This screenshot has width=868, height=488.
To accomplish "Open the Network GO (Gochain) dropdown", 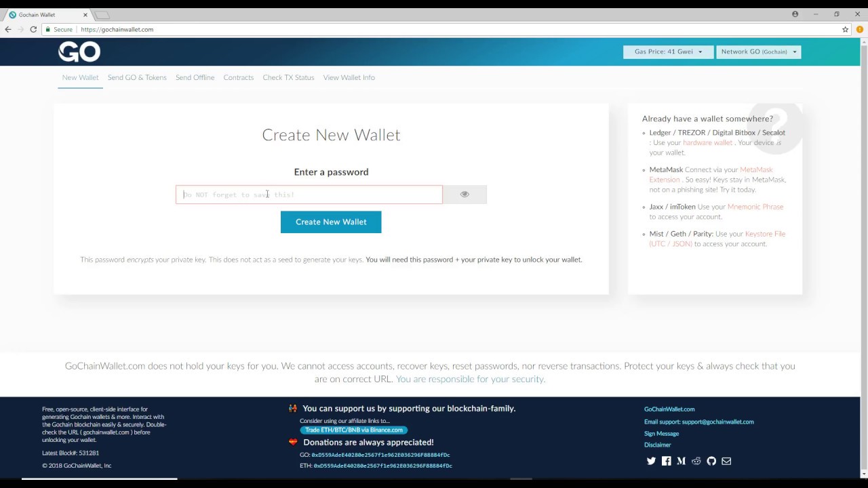I will point(758,52).
